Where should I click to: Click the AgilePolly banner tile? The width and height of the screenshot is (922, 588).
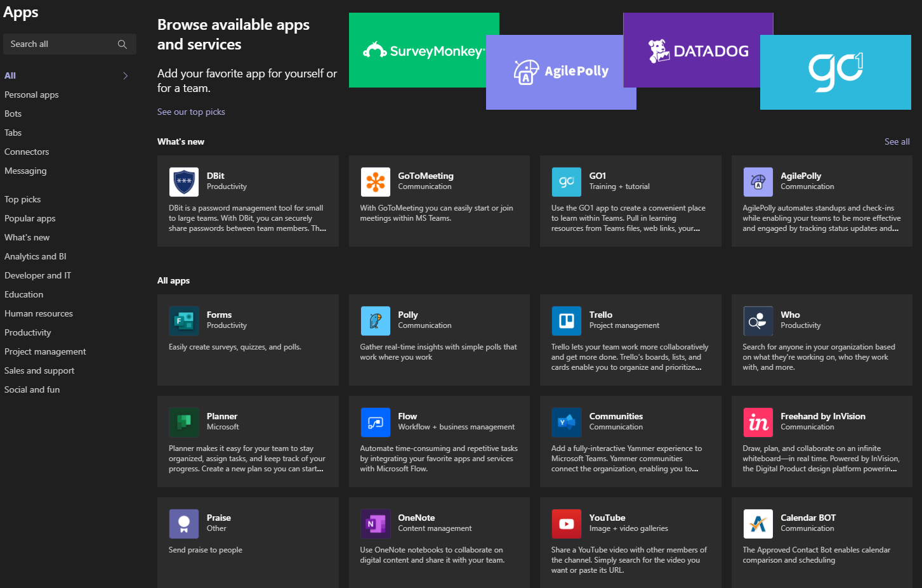(x=561, y=72)
